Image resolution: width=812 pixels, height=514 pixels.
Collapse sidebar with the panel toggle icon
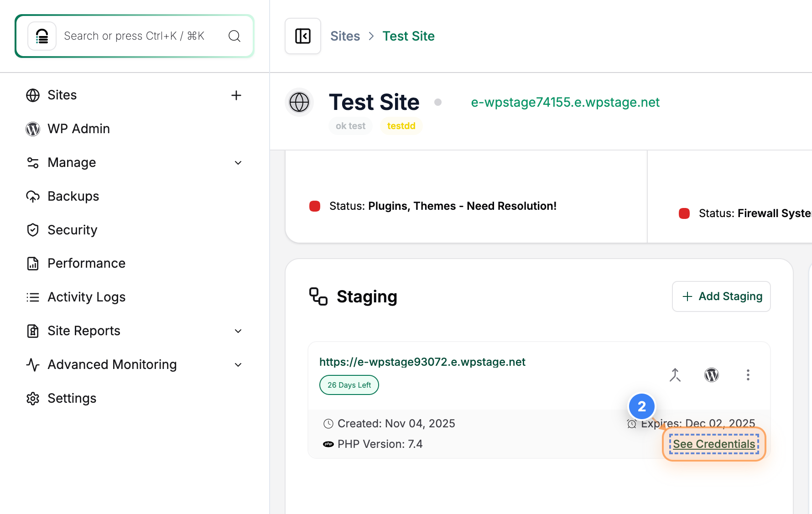(x=303, y=36)
